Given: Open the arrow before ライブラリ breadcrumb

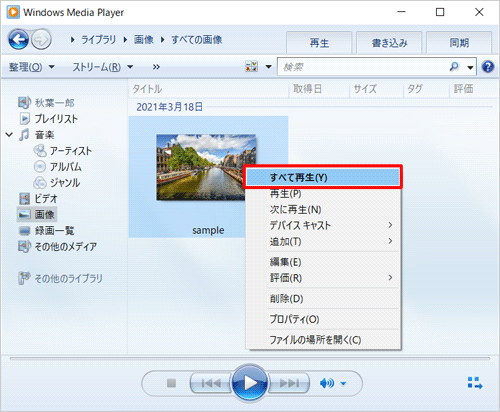Looking at the screenshot, I should coord(72,40).
